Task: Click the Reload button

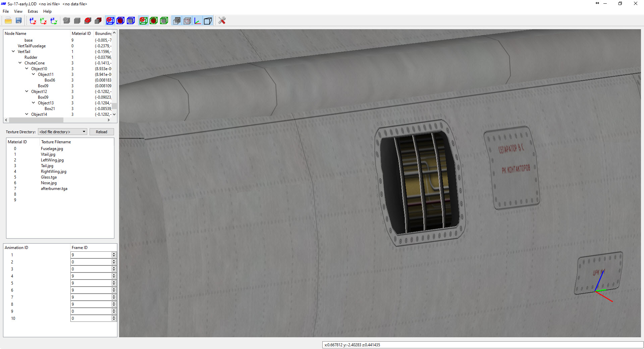Action: (102, 132)
